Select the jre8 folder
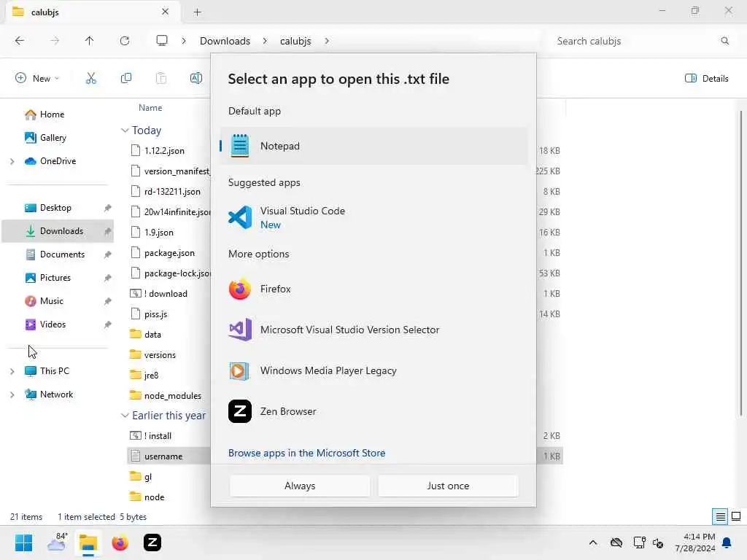This screenshot has height=560, width=747. [x=151, y=376]
